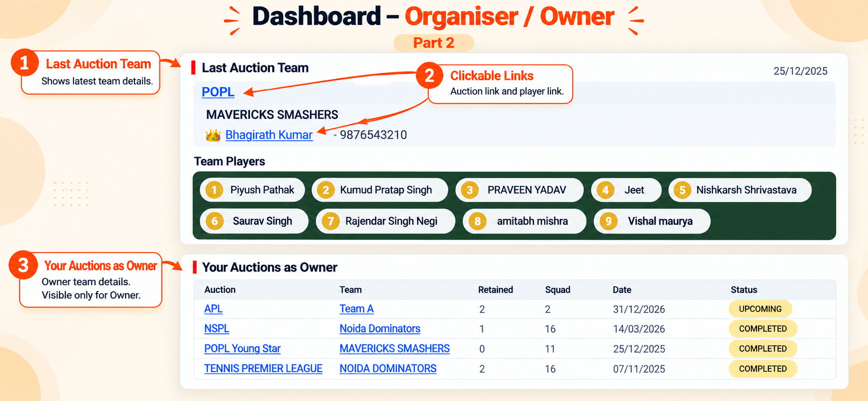Select the Vishal maurya player chip
Viewport: 868px width, 401px height.
(652, 221)
